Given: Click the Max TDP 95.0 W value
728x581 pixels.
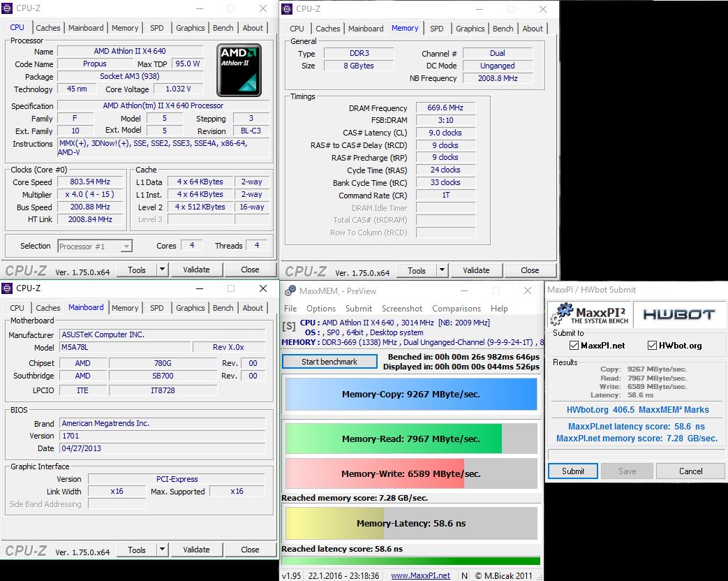Looking at the screenshot, I should tap(188, 64).
